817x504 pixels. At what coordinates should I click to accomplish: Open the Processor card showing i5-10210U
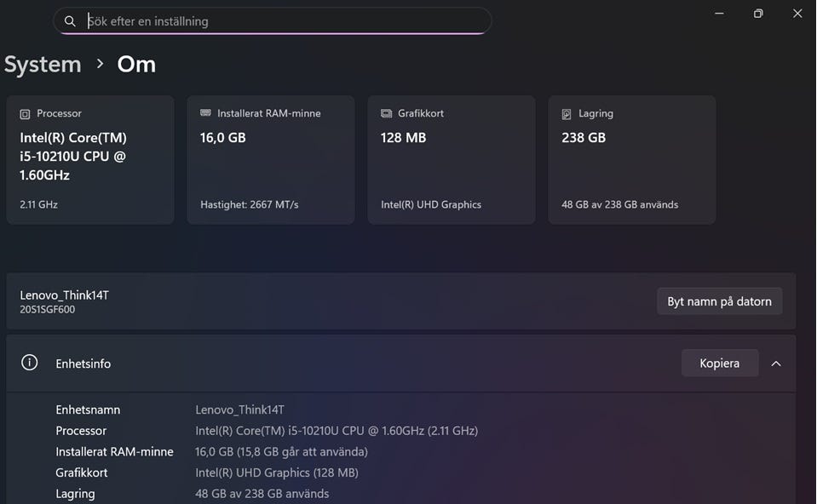tap(90, 160)
